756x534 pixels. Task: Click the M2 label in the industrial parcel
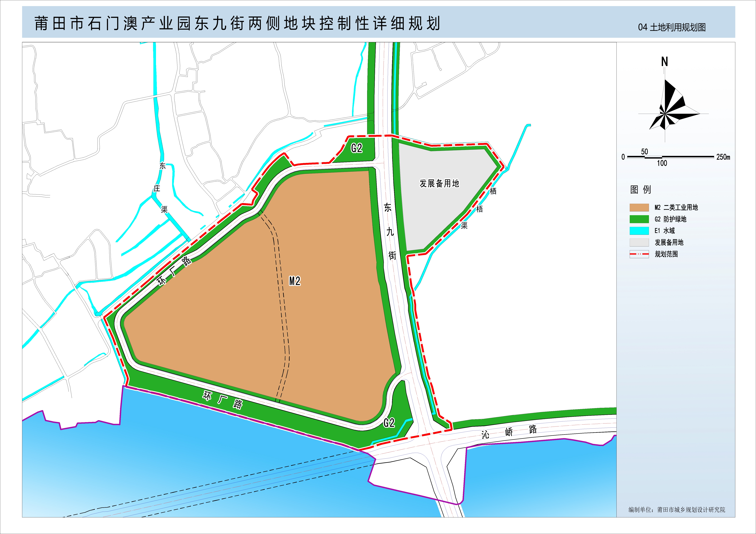pyautogui.click(x=295, y=281)
